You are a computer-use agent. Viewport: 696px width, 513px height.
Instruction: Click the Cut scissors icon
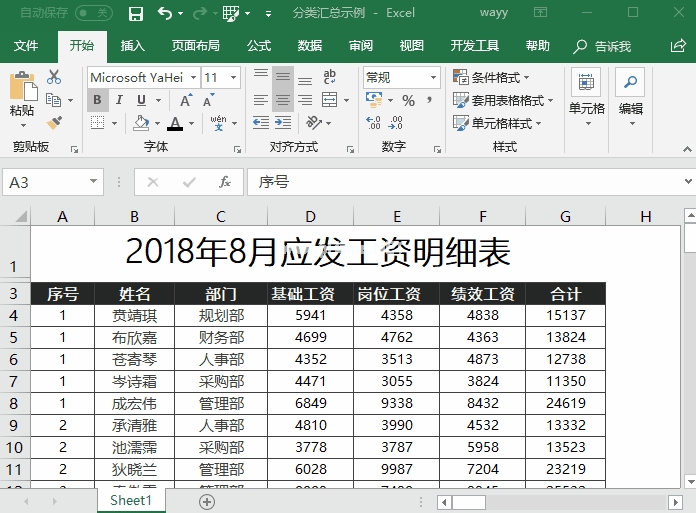[54, 77]
